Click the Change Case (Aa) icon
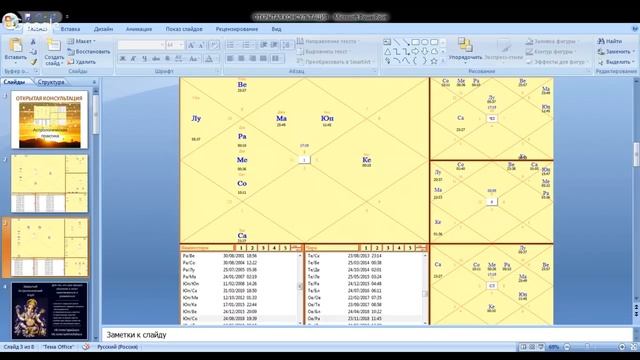Screen dimensions: 640x360 tap(193, 59)
